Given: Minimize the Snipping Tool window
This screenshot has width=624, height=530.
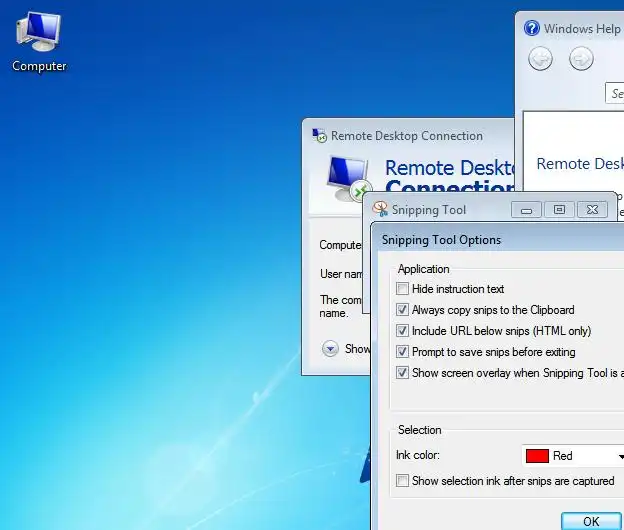Looking at the screenshot, I should click(526, 210).
